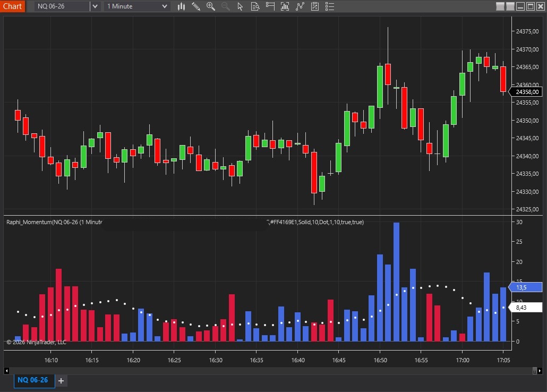Screen dimensions: 547x392
Task: Click the orange Chart title label
Action: pos(12,6)
